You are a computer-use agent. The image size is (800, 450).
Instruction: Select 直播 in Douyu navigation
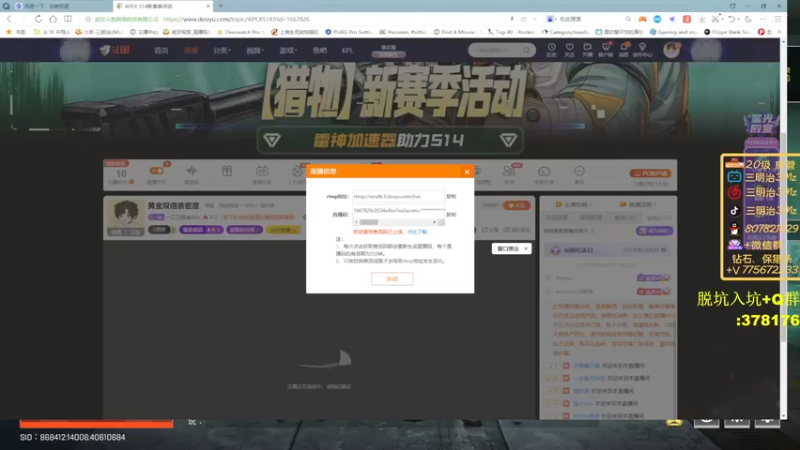(191, 51)
